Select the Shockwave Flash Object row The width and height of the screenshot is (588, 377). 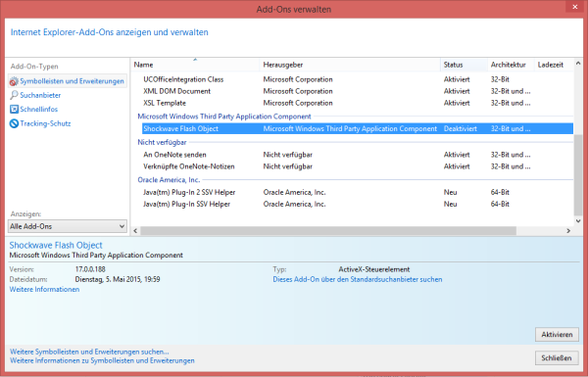click(x=358, y=128)
